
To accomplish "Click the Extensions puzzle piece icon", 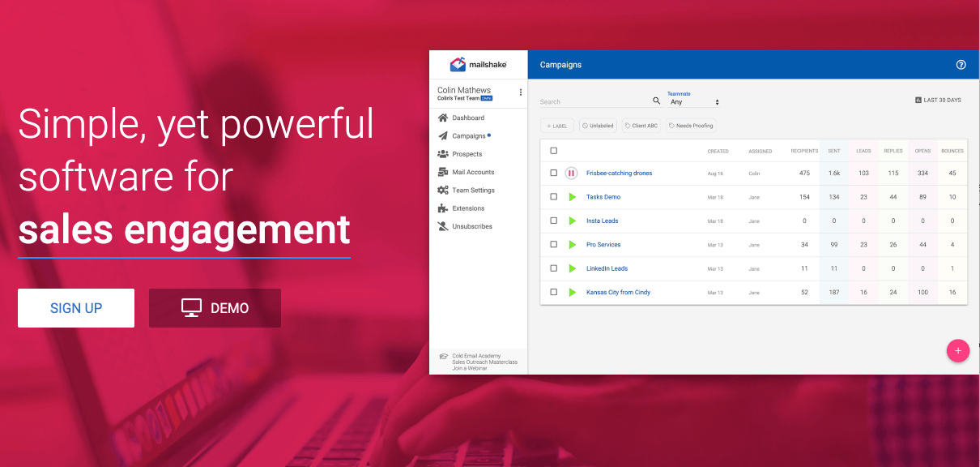I will coord(442,208).
